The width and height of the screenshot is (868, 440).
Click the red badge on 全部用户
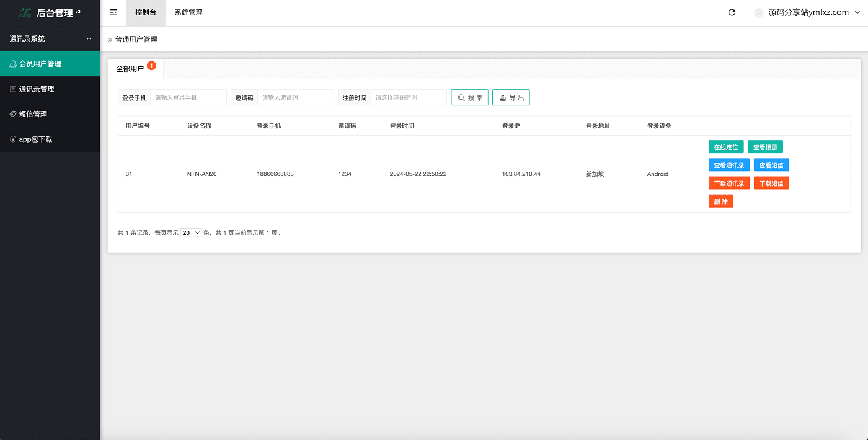click(x=152, y=65)
